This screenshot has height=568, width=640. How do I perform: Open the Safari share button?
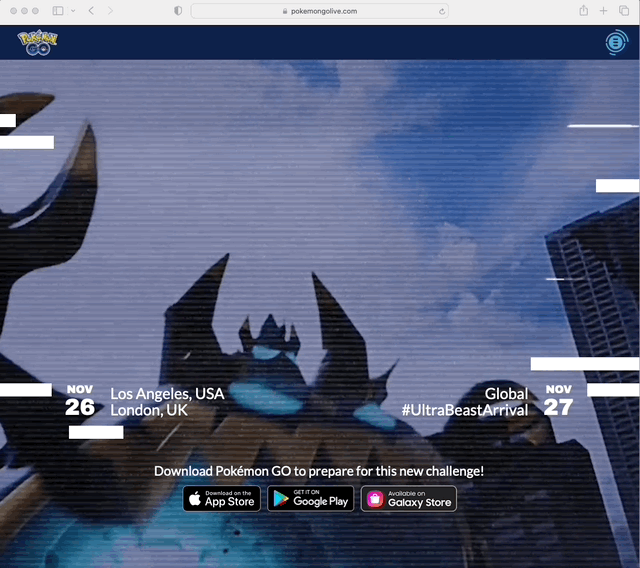[584, 11]
